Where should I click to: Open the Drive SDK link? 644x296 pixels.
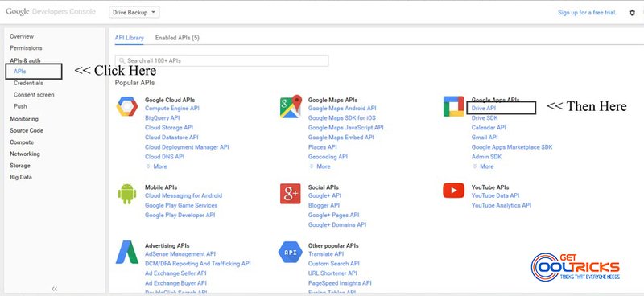pos(485,117)
